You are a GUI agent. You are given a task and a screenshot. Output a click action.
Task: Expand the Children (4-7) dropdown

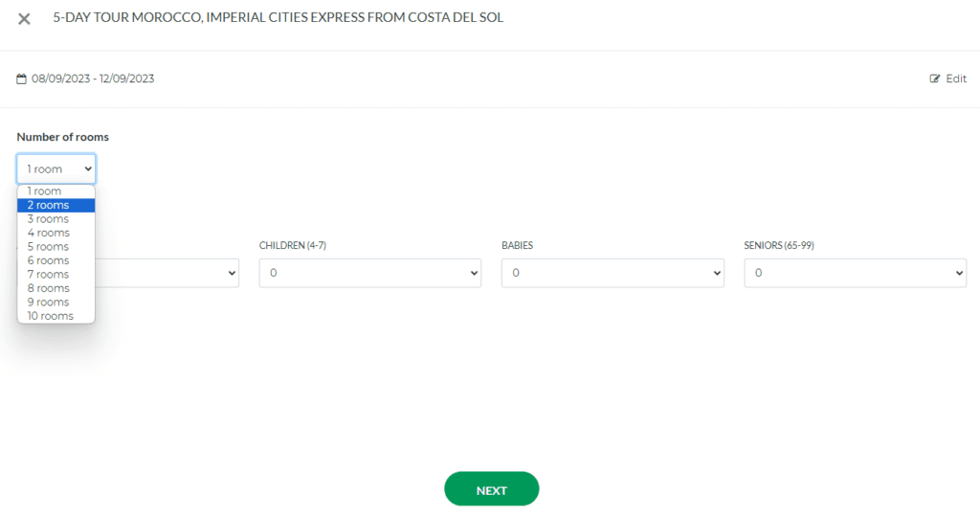coord(369,273)
